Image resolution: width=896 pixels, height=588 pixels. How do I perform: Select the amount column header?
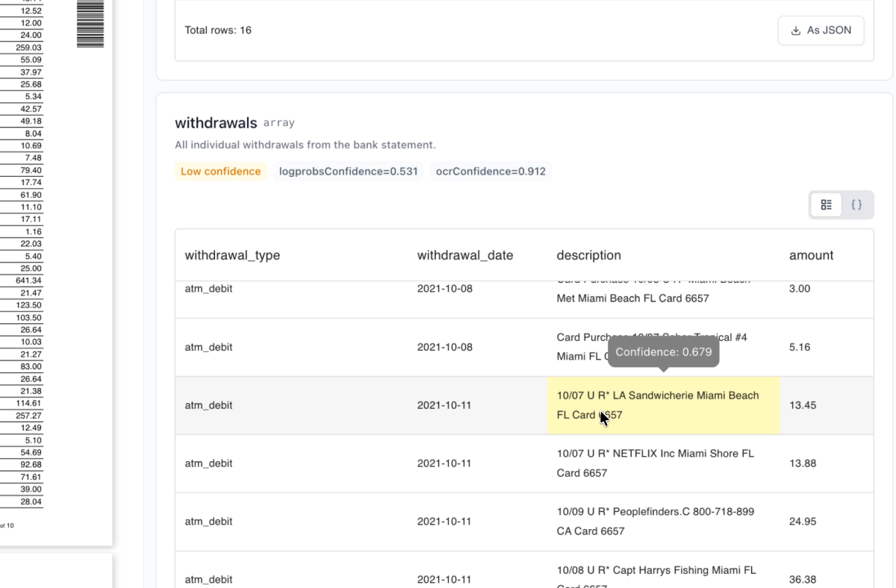pos(811,255)
